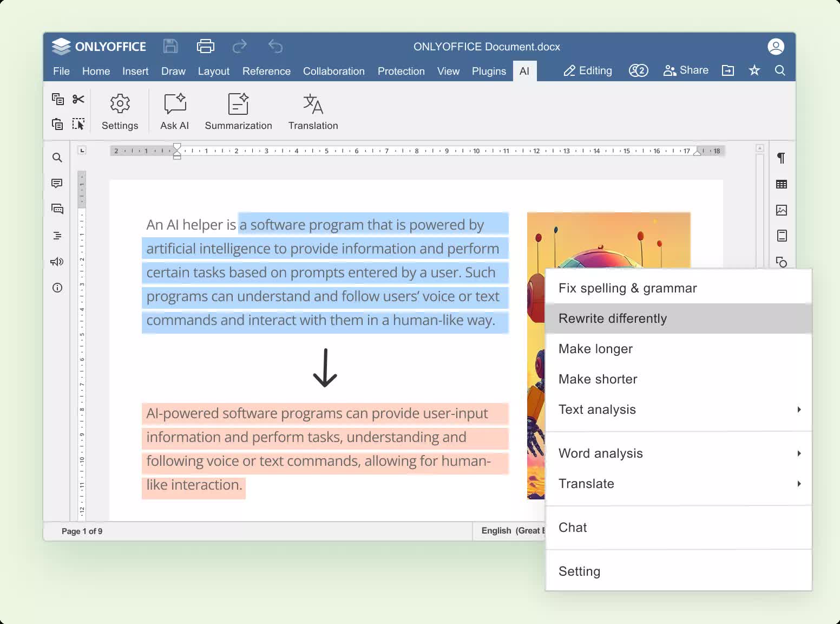Open AI Settings gear icon
Screen dimensions: 840x624
click(120, 112)
